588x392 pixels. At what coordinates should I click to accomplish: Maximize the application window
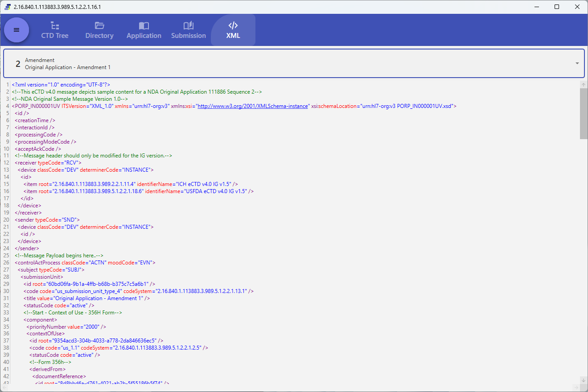pos(557,7)
